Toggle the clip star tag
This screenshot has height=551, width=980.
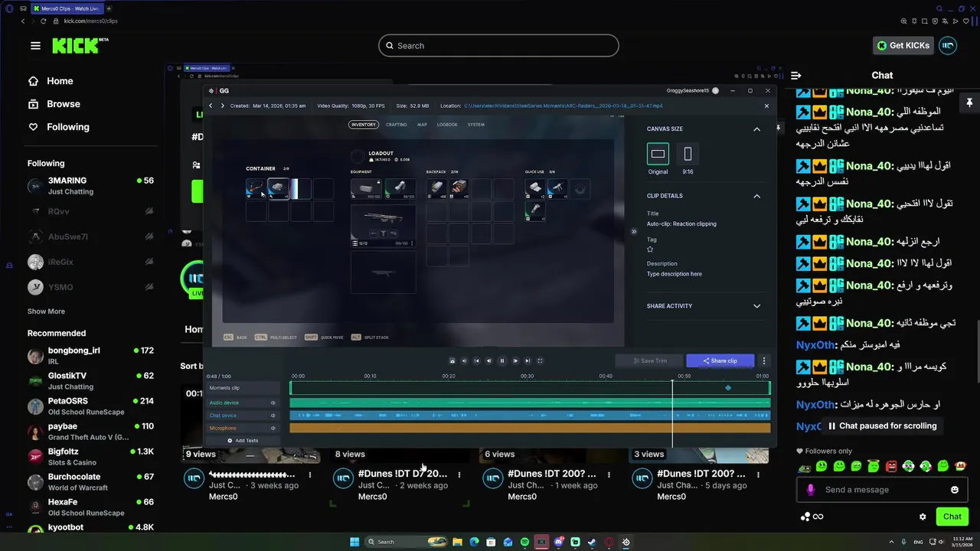(x=650, y=249)
